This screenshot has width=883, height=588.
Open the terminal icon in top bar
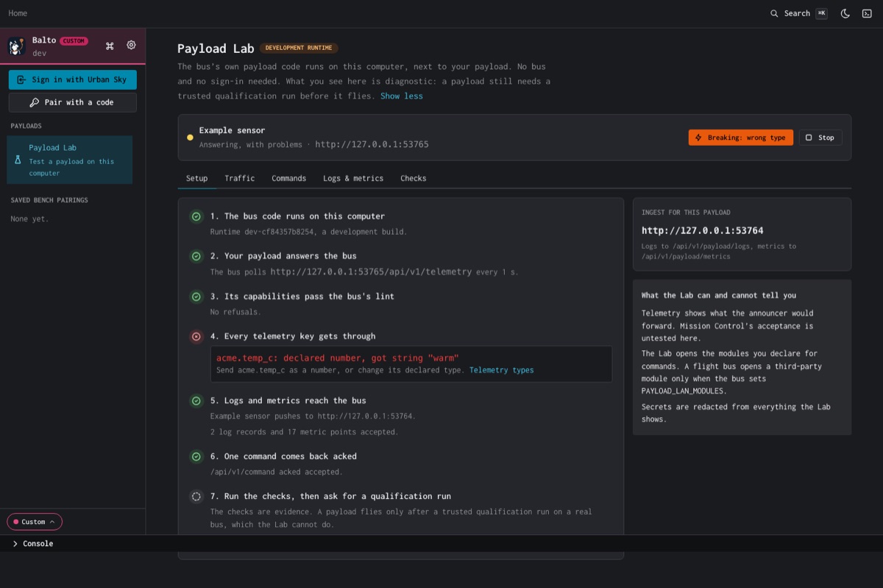click(x=867, y=13)
